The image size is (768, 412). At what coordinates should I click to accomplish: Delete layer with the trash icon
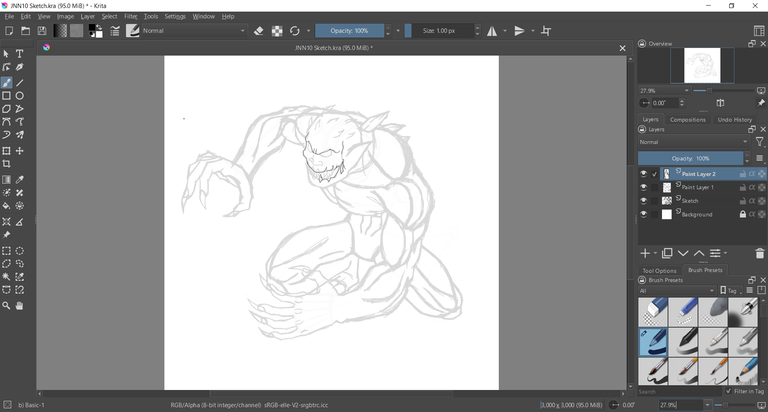(759, 254)
